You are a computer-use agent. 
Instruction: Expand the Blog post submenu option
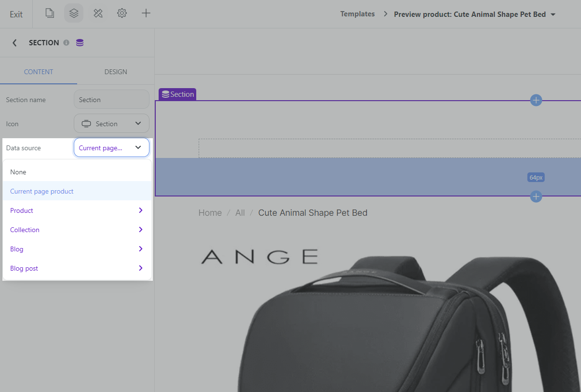(77, 268)
